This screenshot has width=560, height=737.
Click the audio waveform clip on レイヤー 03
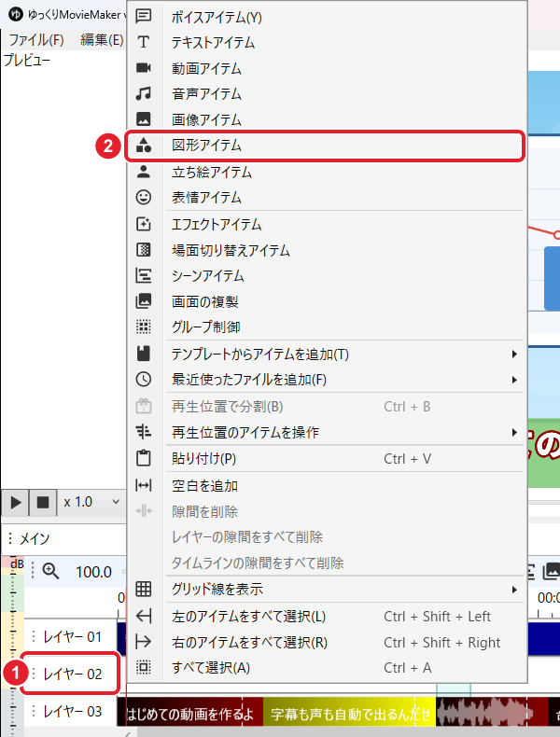(491, 714)
